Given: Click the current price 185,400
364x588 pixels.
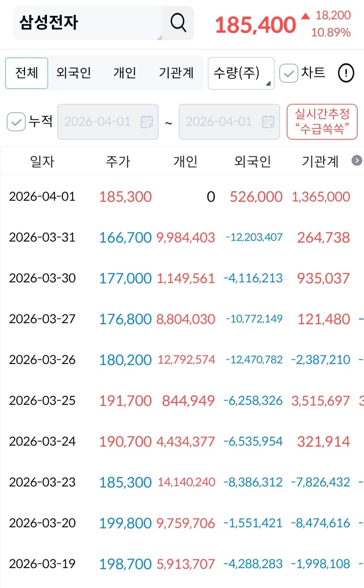Looking at the screenshot, I should 255,25.
